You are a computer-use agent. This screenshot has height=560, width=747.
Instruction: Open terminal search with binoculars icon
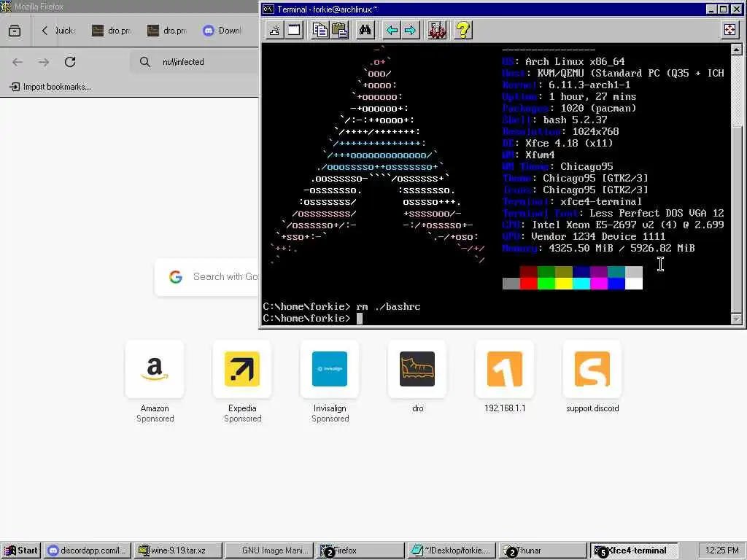(365, 31)
